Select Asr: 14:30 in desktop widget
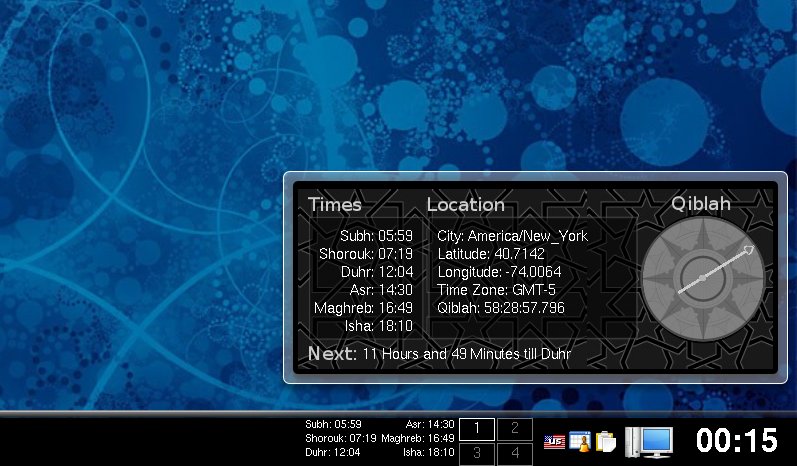Screen dimensions: 797x466 point(381,290)
